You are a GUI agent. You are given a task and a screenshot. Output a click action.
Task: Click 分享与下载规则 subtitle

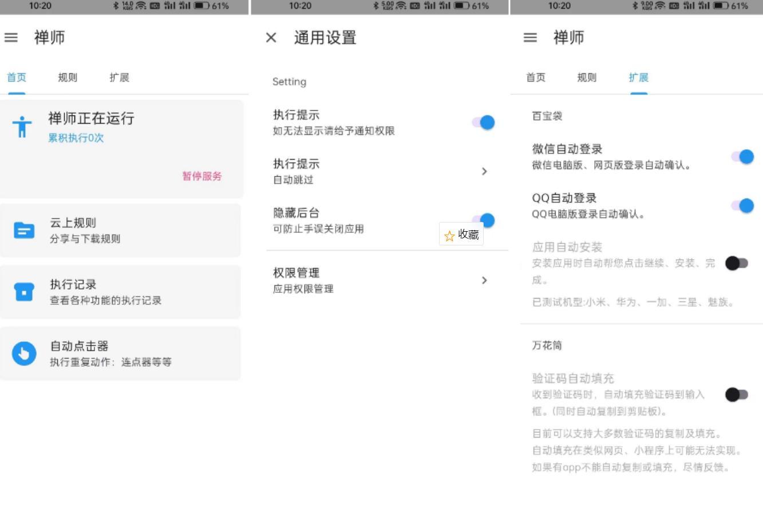[x=85, y=239]
